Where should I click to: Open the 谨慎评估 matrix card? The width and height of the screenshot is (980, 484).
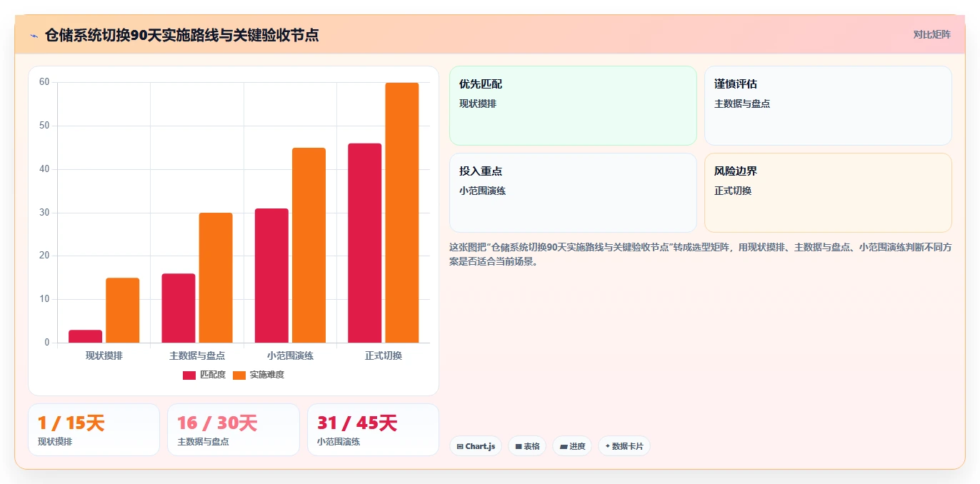tap(828, 106)
